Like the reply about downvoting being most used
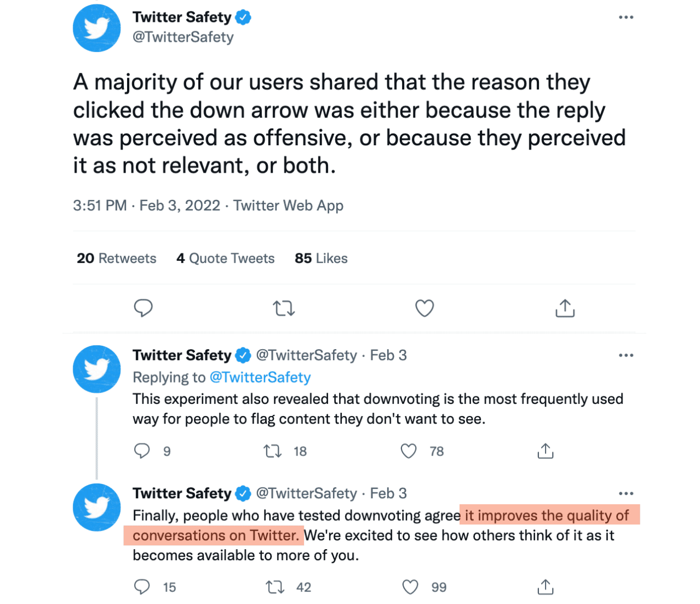This screenshot has width=700, height=604. tap(408, 451)
